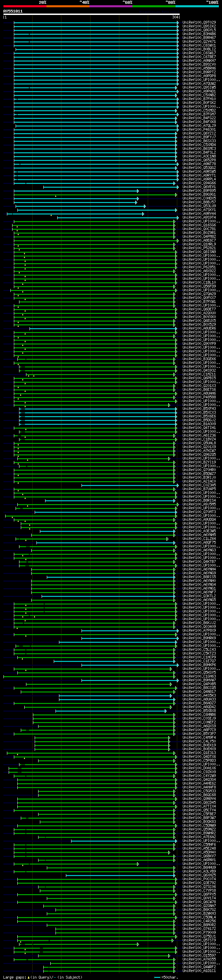Select subject UniRef100_A3C1N8
The image size is (222, 980).
pyautogui.click(x=199, y=156)
